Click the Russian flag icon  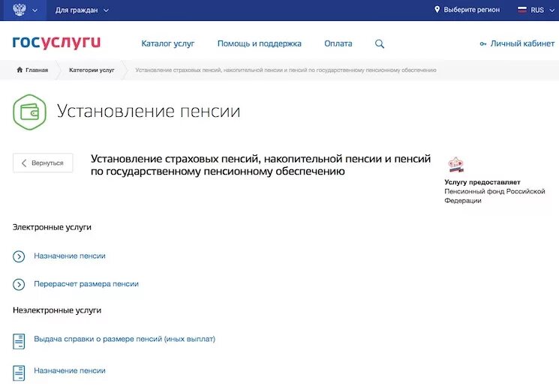[522, 10]
